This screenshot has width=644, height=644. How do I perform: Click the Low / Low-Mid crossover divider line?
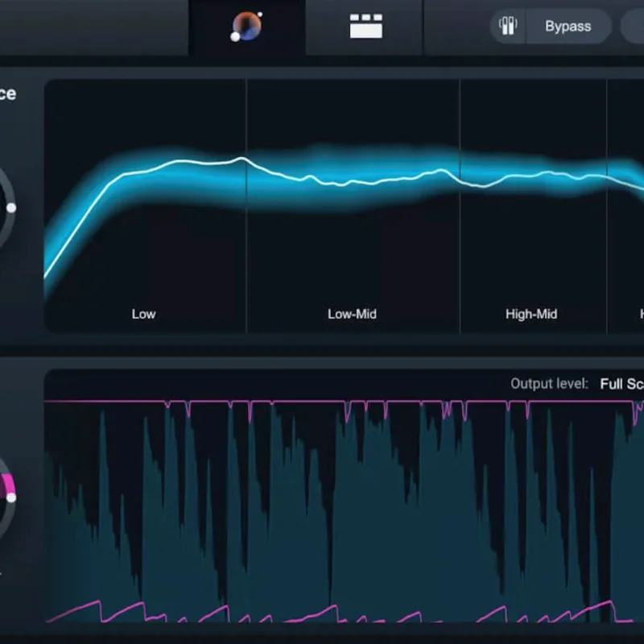tap(246, 205)
